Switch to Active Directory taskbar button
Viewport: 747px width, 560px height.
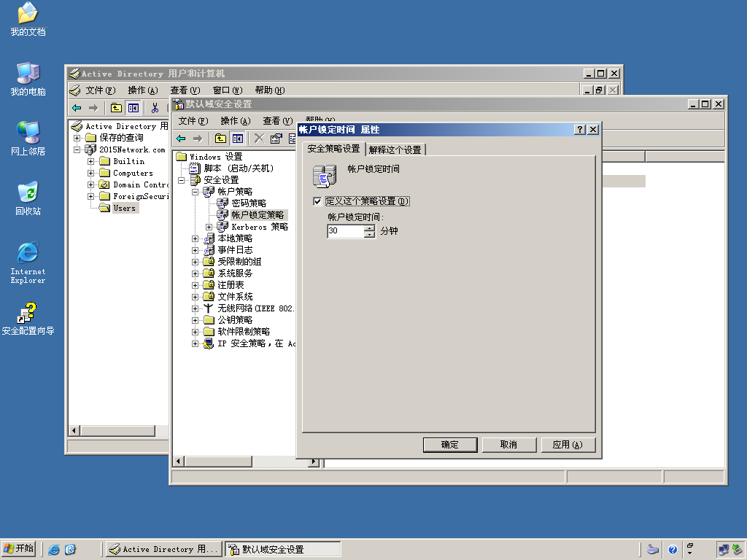point(164,550)
